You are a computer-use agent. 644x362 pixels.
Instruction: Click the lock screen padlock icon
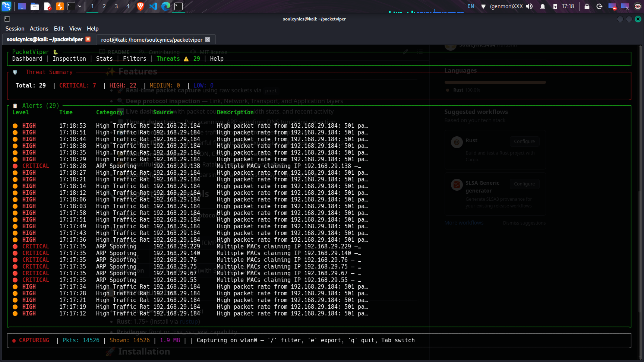587,6
